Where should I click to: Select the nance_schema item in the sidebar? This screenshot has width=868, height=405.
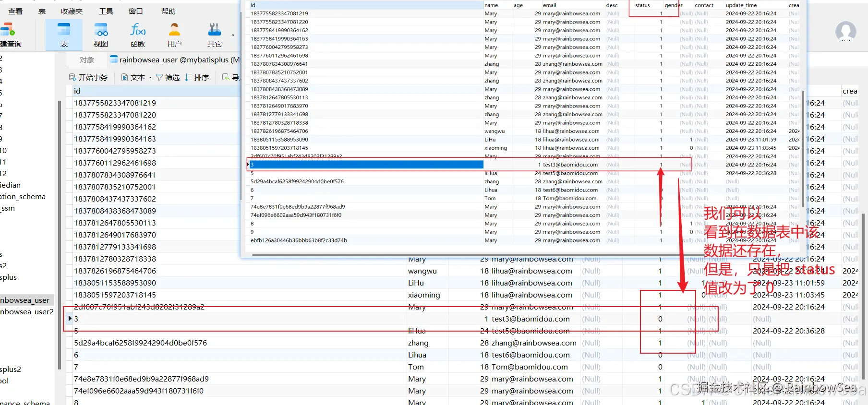(25, 402)
